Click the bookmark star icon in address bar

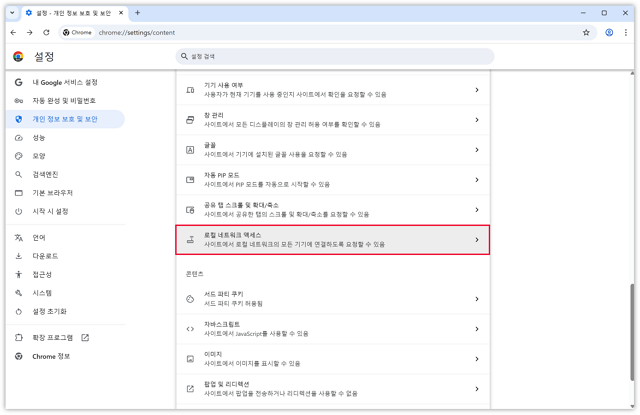point(586,33)
